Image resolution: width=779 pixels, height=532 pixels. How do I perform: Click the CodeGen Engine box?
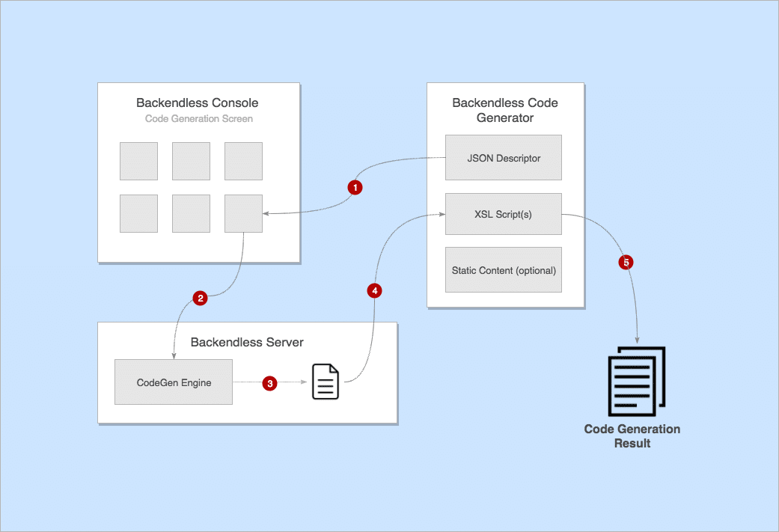tap(174, 382)
